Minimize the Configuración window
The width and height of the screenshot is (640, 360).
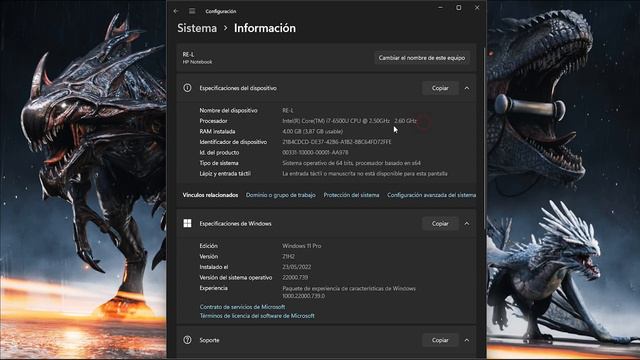440,7
